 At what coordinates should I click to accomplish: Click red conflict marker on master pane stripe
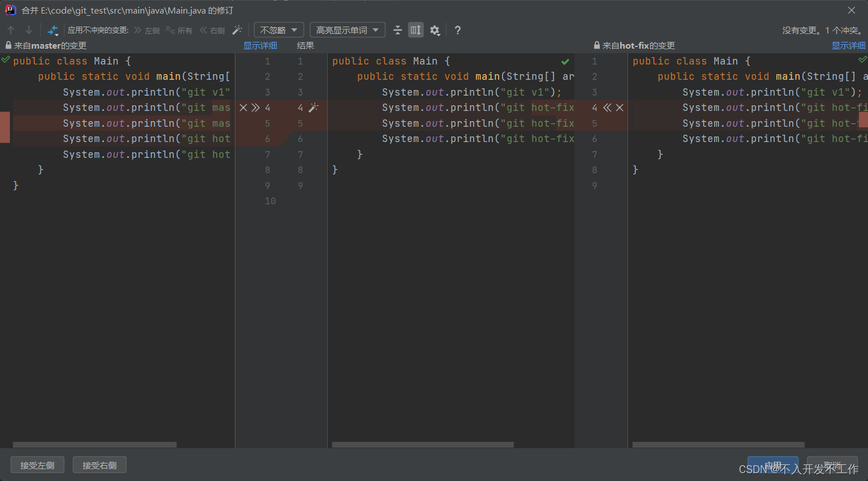[x=5, y=127]
